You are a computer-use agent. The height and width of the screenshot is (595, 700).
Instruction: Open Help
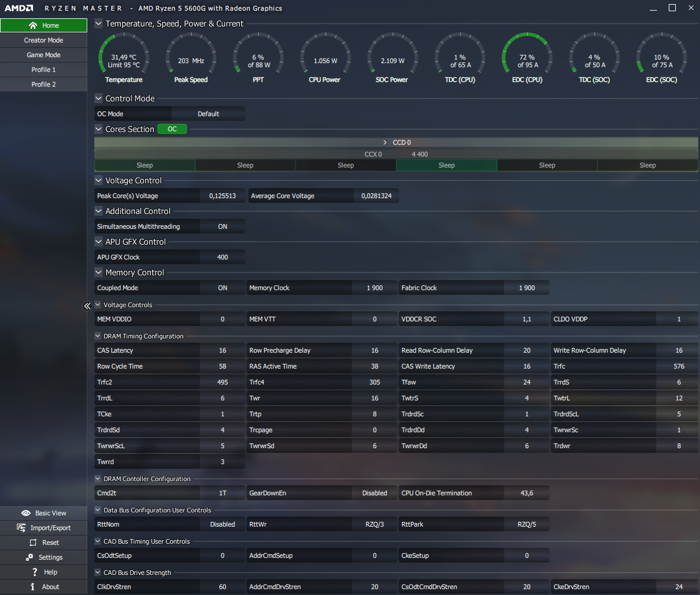tap(44, 572)
